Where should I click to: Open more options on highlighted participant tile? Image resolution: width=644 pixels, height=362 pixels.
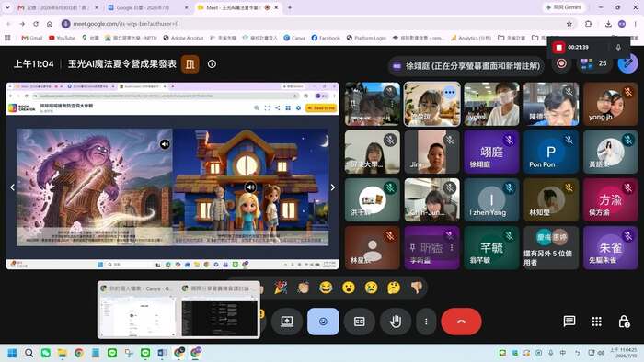450,92
